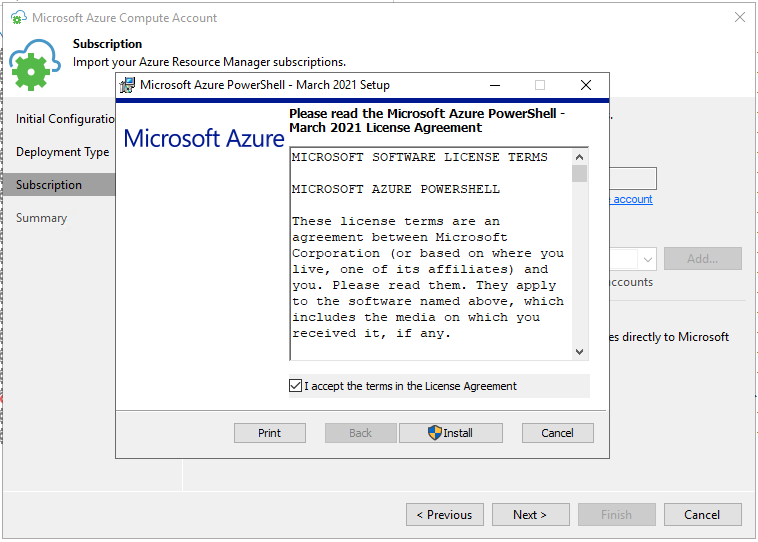This screenshot has height=542, width=758.
Task: Uncheck I accept the terms in the License Agreement
Action: point(295,385)
